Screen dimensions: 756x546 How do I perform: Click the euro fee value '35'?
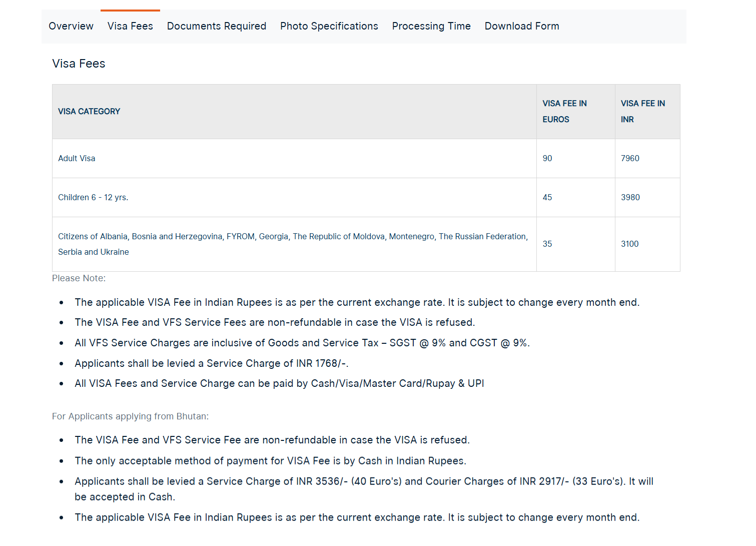pos(547,244)
